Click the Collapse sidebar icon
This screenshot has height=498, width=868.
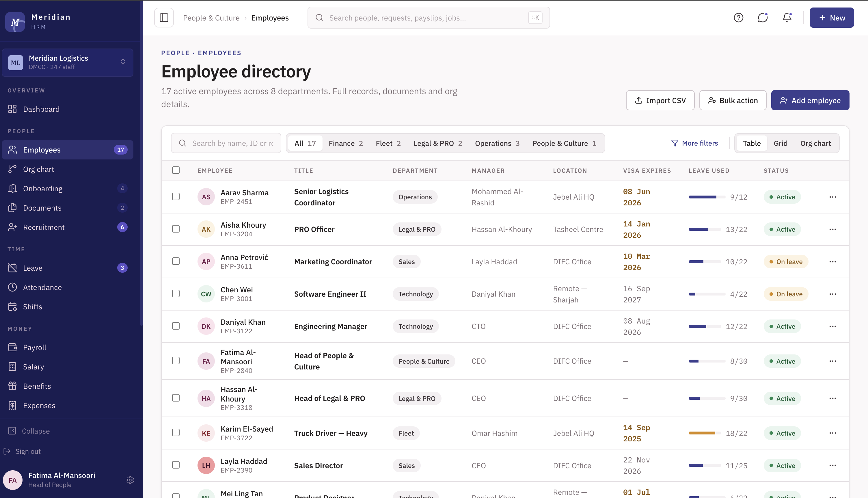tap(12, 431)
